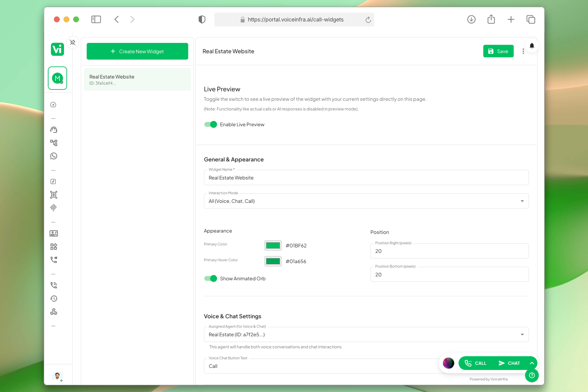
Task: Open the Interaction Mode dropdown
Action: (366, 201)
